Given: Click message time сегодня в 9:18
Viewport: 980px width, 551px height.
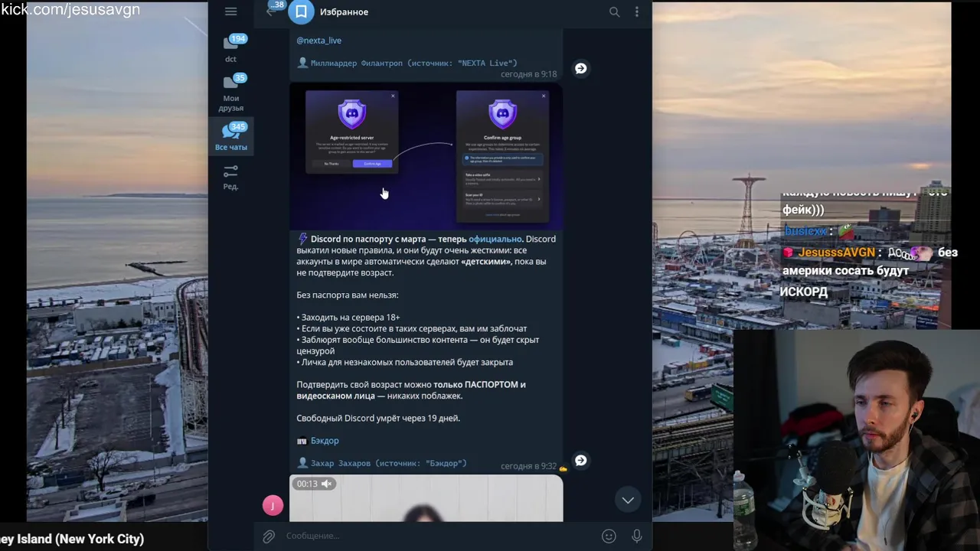Looking at the screenshot, I should (x=528, y=74).
